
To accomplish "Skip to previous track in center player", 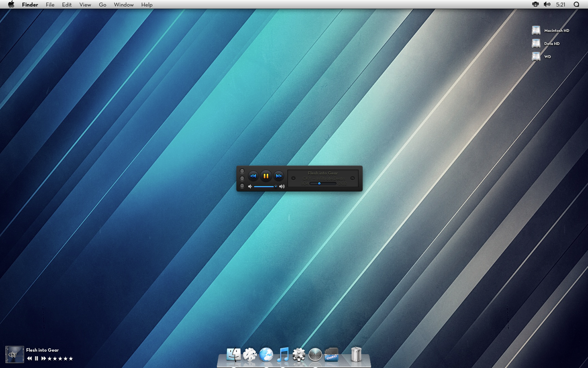I will click(x=253, y=176).
